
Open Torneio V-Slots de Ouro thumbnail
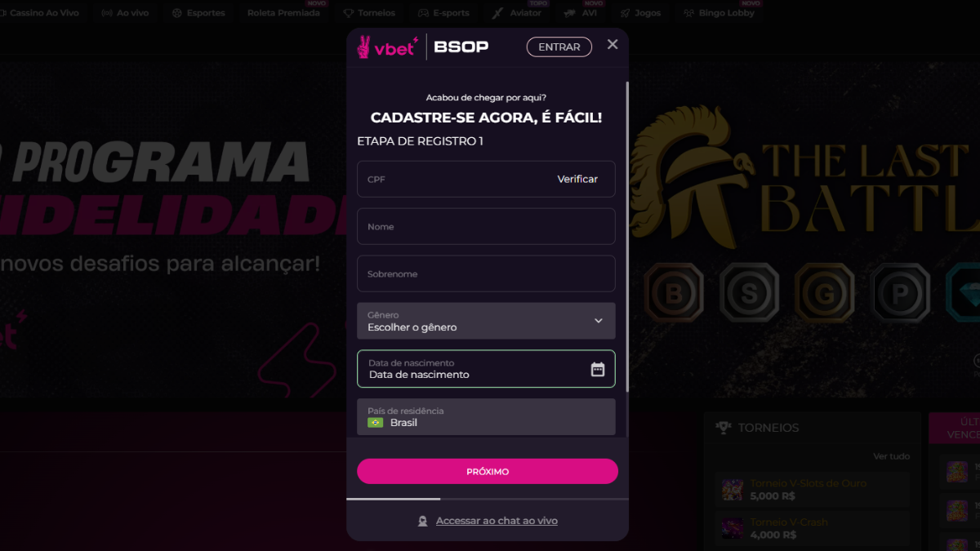click(733, 489)
